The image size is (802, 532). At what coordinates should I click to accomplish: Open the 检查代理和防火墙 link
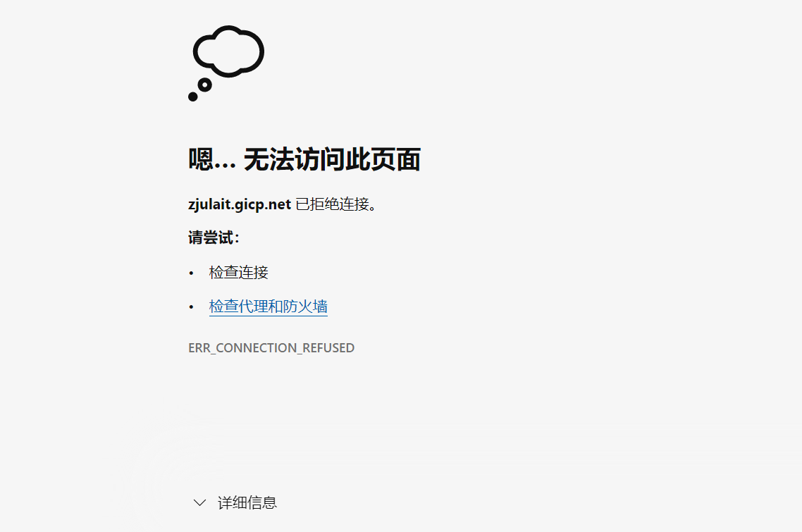point(268,307)
